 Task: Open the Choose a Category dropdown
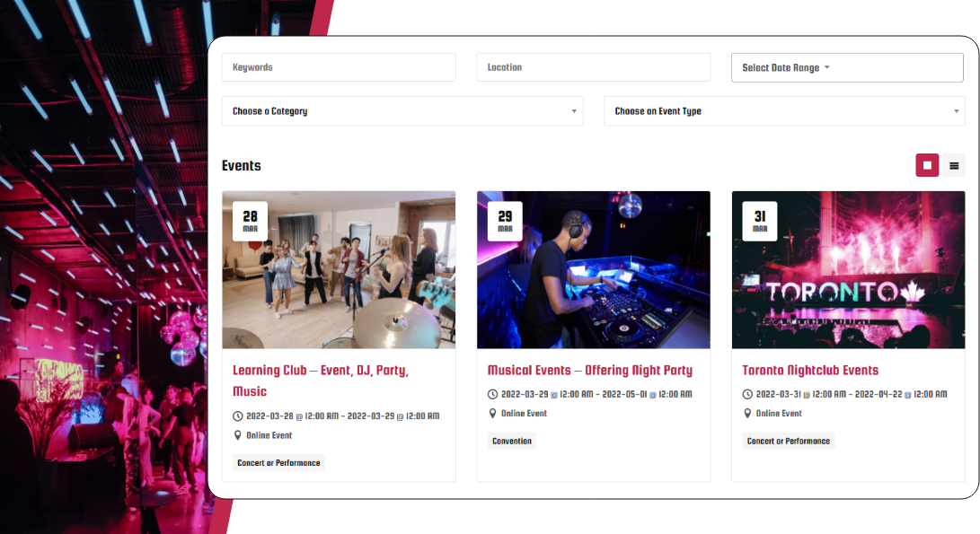pos(402,111)
